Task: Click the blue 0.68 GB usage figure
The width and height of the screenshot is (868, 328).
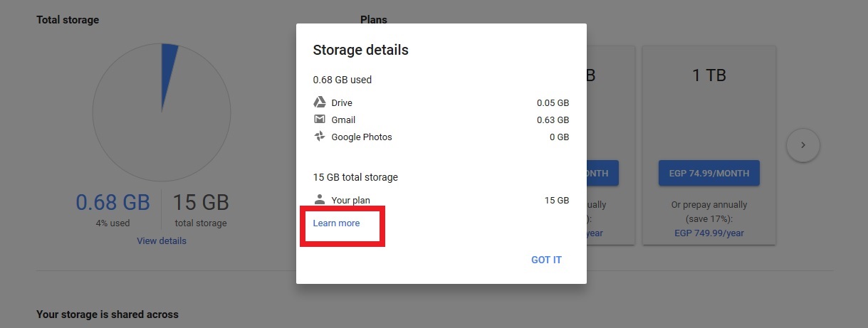Action: pyautogui.click(x=113, y=203)
